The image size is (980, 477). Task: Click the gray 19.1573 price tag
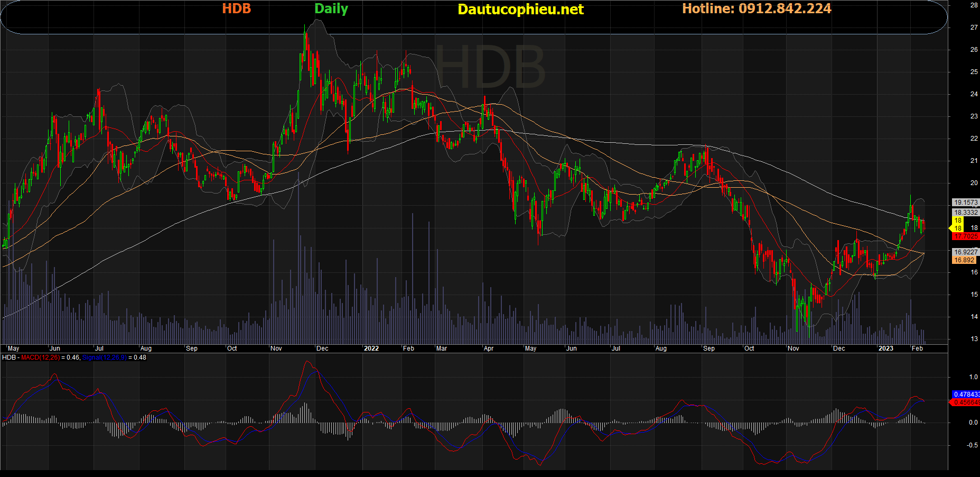tap(966, 203)
